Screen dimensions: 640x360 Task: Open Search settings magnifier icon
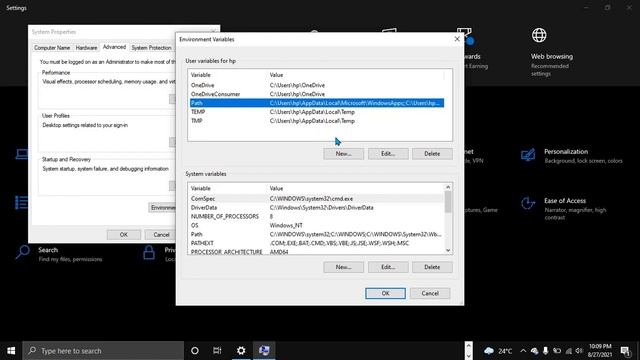pos(22,252)
